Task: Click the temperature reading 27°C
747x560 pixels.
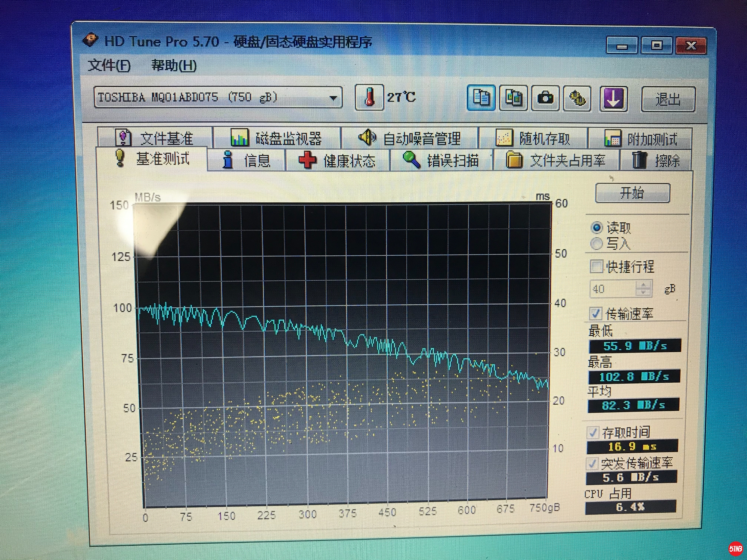Action: 402,97
